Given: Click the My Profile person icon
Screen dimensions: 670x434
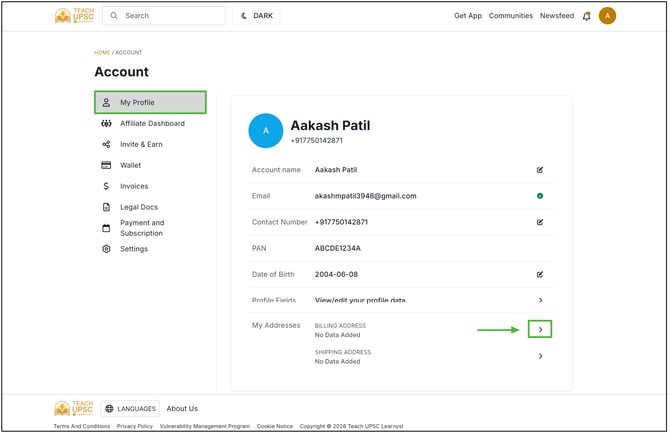Looking at the screenshot, I should (106, 103).
